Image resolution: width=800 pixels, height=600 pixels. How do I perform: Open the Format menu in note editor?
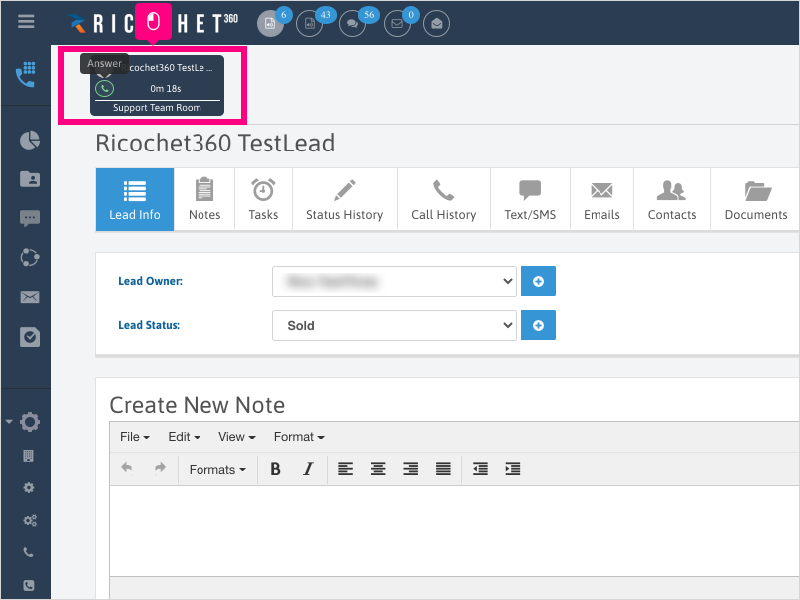[299, 437]
